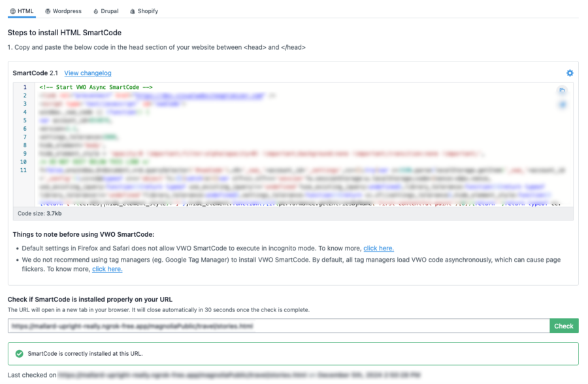The width and height of the screenshot is (588, 384).
Task: Click the globe icon beside HTML
Action: pos(12,11)
